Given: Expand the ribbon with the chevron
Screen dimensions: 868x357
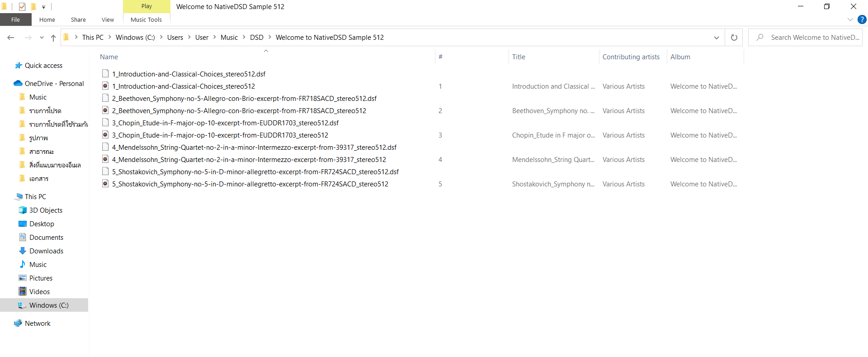Looking at the screenshot, I should point(850,19).
